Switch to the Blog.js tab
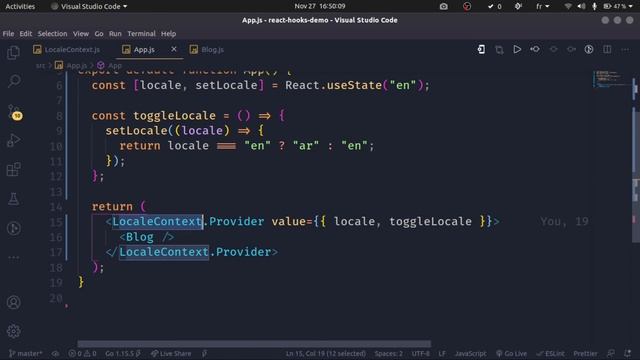The image size is (640, 360). (207, 49)
